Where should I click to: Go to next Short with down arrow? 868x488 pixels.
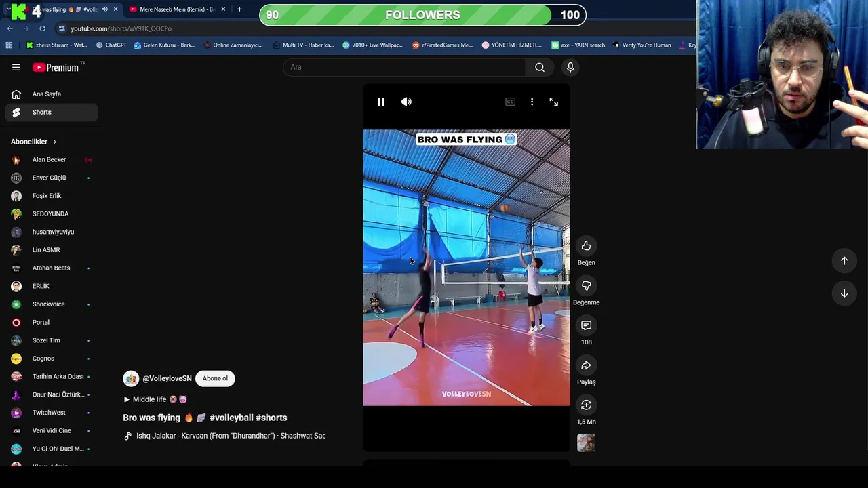[x=844, y=293]
